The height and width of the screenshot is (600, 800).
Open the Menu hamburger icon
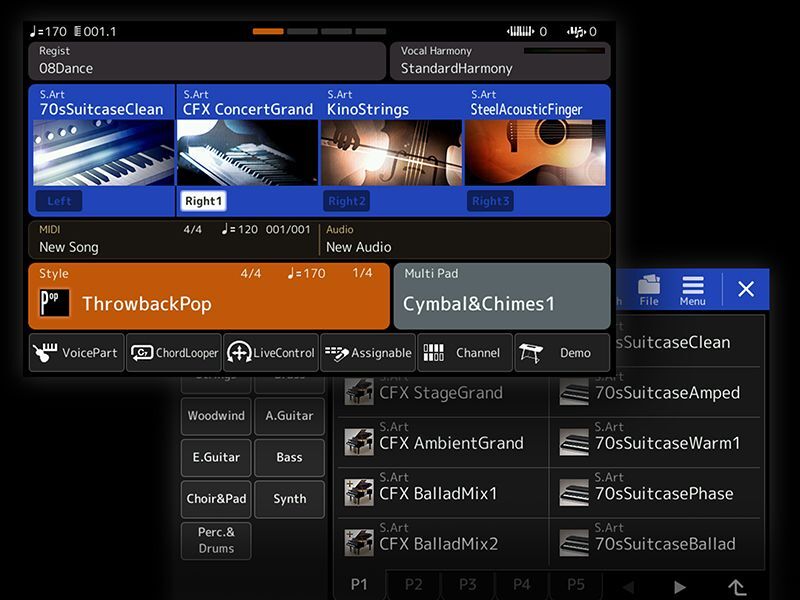point(692,290)
